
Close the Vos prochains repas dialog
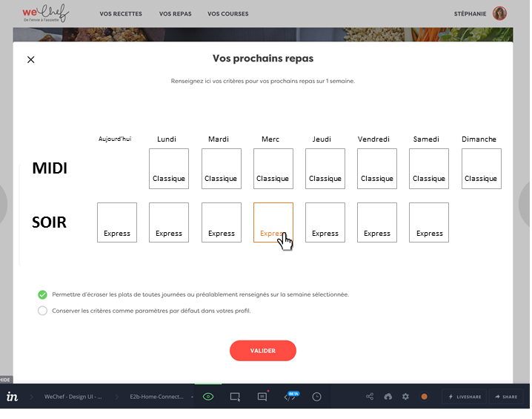(x=31, y=60)
